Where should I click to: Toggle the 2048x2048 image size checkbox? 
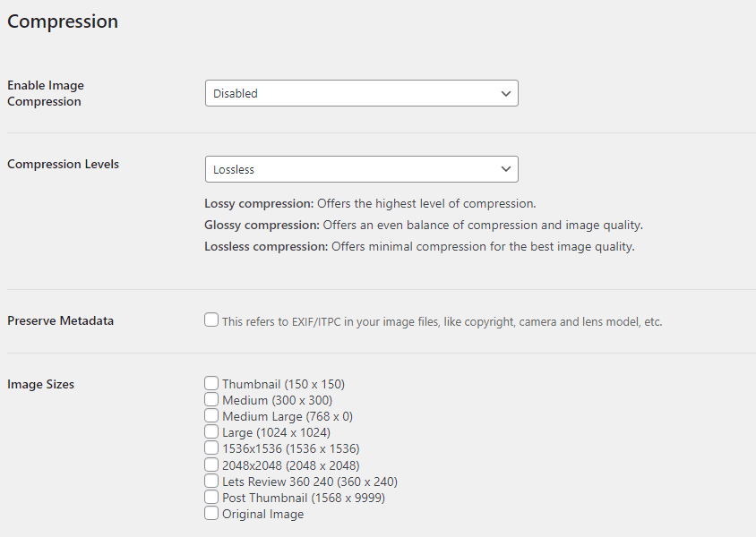coord(211,465)
